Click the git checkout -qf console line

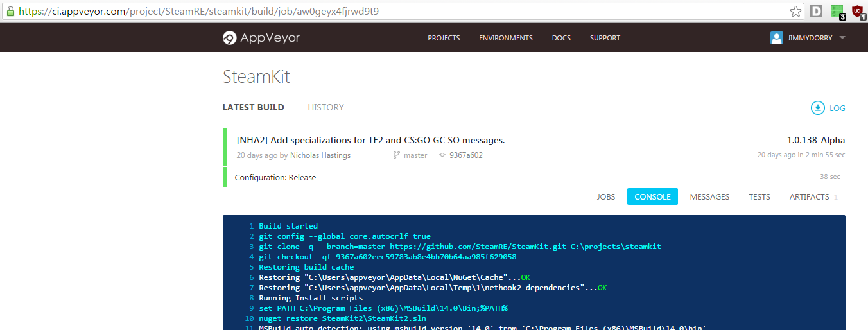click(x=387, y=257)
